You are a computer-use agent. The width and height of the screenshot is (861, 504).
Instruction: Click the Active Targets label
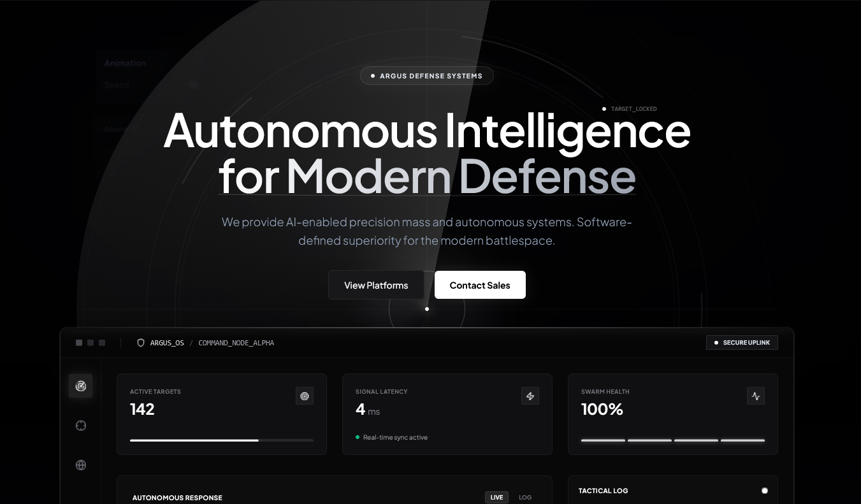(x=155, y=392)
